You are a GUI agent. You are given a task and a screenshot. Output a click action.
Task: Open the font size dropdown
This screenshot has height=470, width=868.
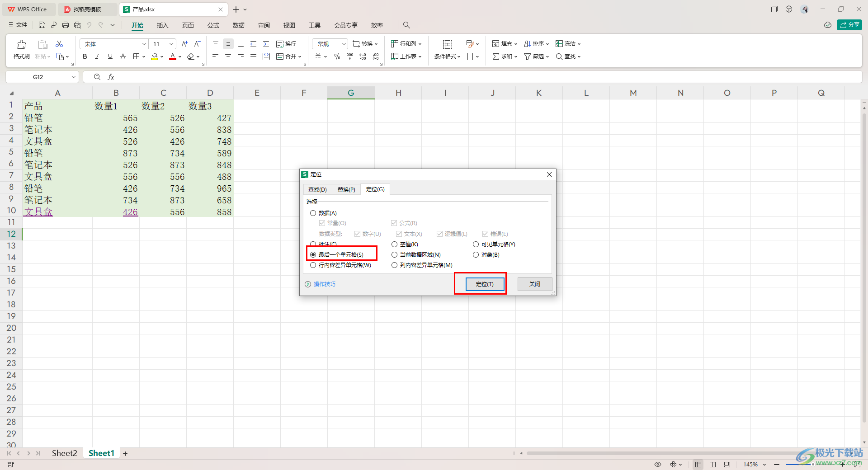tap(171, 44)
